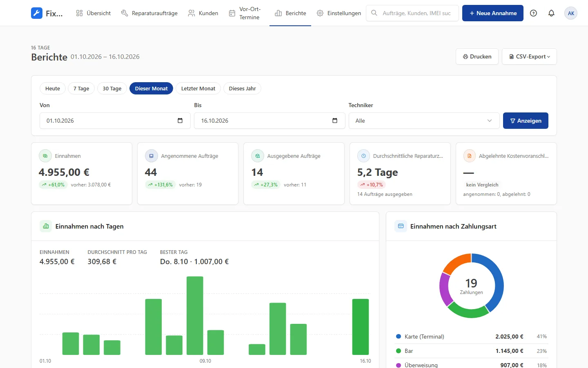Click the Anzeigen filter button
588x368 pixels.
(526, 121)
